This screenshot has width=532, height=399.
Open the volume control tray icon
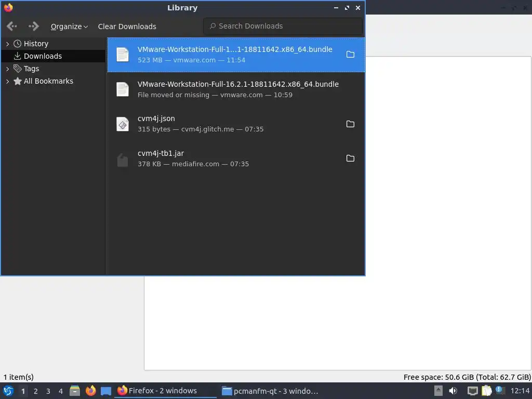click(x=453, y=391)
